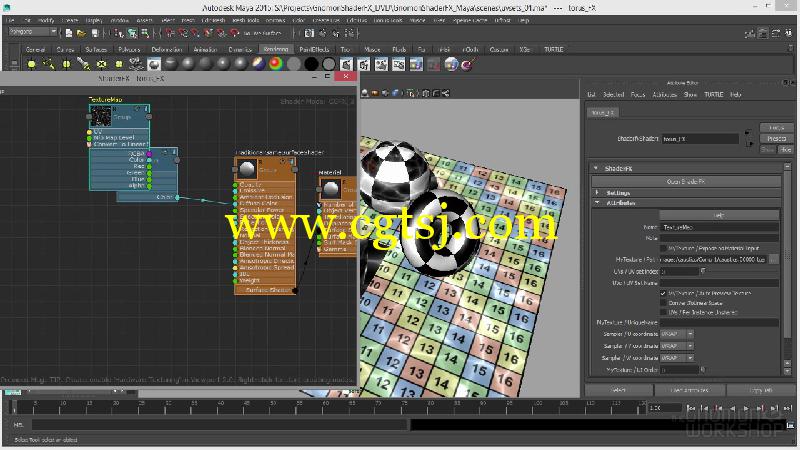Viewport: 800px width, 450px height.
Task: Click the select by hierarchy icon
Action: 119,33
